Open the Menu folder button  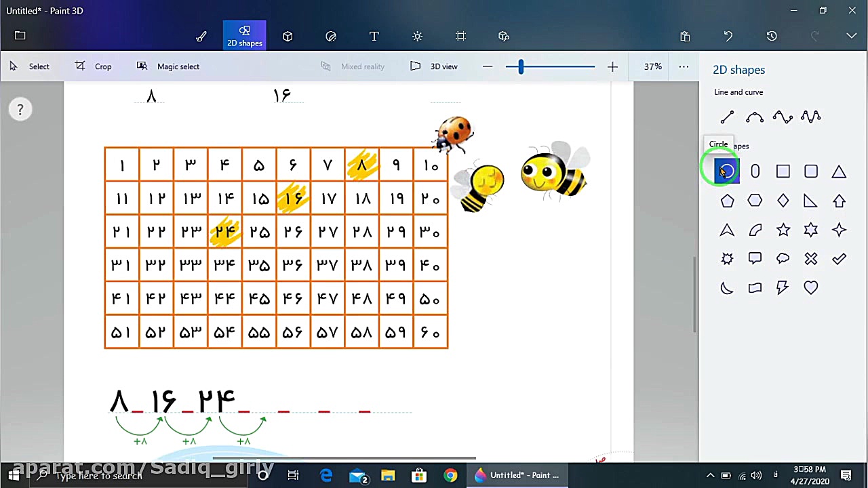tap(20, 36)
